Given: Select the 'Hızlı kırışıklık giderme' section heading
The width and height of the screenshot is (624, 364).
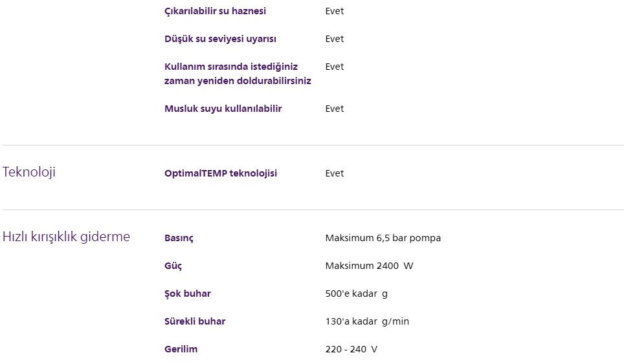Looking at the screenshot, I should (x=66, y=237).
